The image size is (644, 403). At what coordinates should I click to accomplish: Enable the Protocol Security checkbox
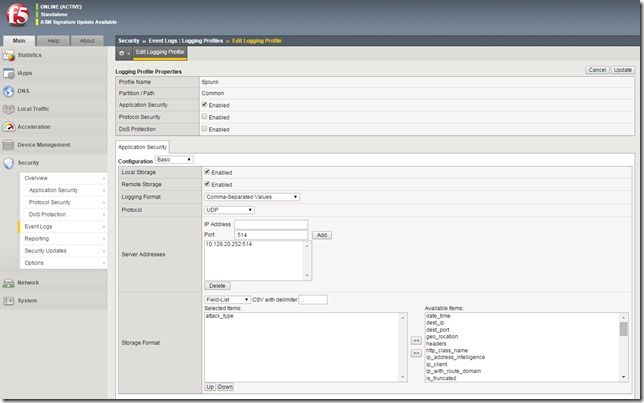tap(205, 117)
